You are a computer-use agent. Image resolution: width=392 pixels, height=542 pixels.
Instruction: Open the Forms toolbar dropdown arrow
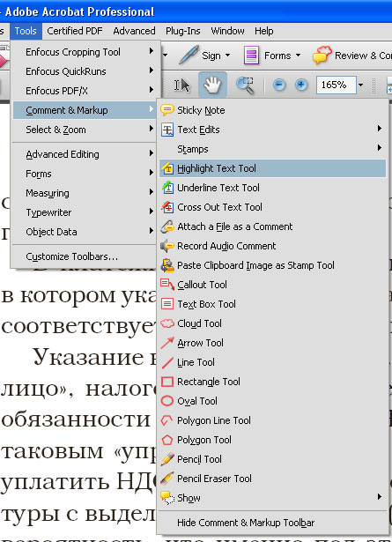click(298, 56)
